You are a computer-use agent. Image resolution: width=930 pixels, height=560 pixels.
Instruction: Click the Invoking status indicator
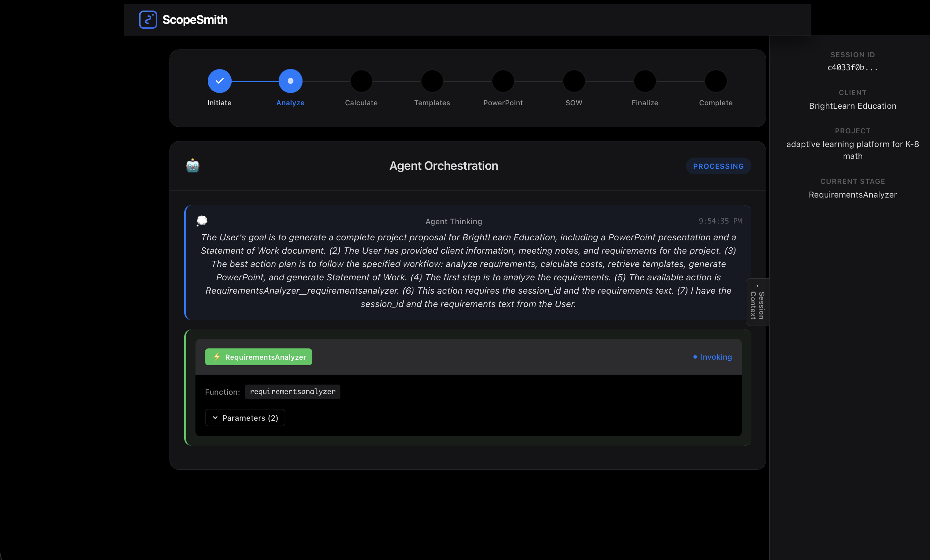pyautogui.click(x=713, y=356)
